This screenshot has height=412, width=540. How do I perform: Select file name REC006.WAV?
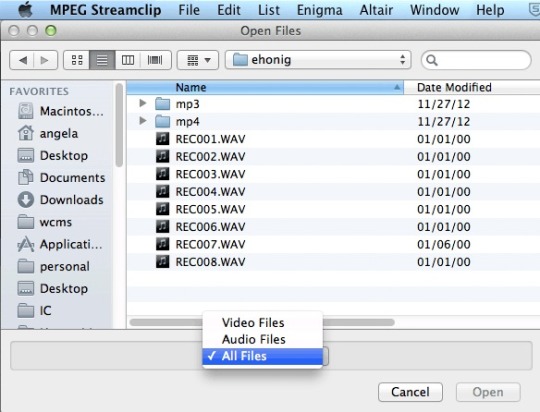click(x=210, y=227)
